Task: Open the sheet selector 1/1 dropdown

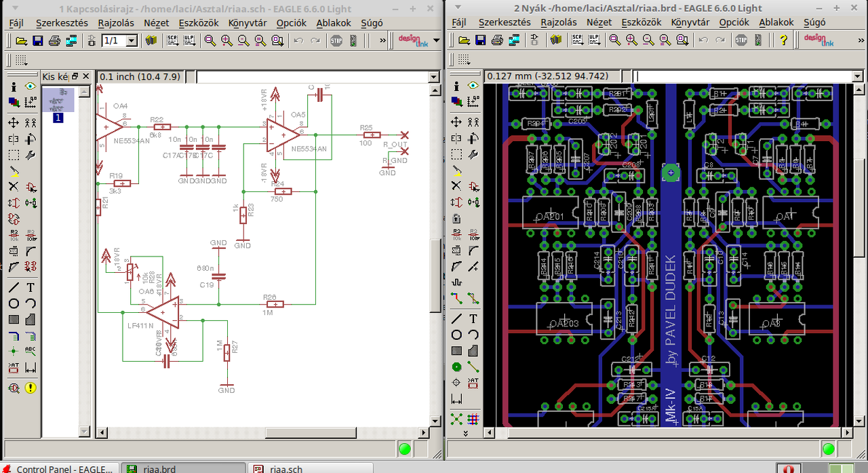Action: click(x=132, y=41)
